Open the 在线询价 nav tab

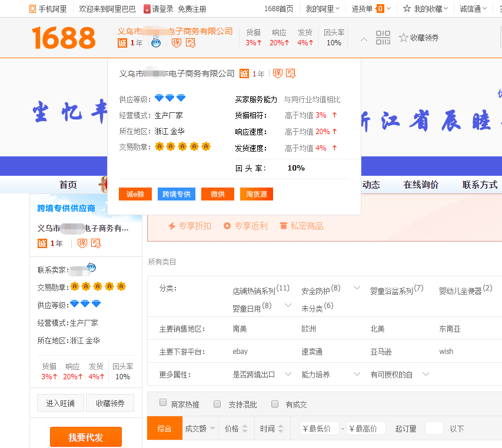[421, 185]
